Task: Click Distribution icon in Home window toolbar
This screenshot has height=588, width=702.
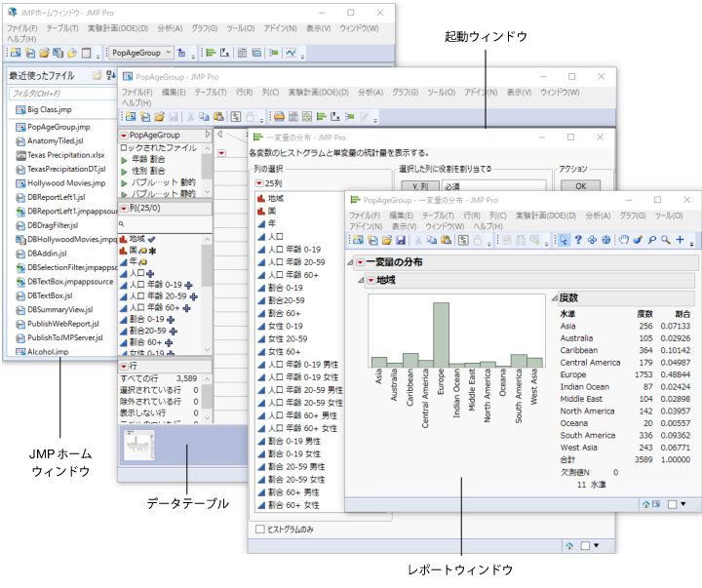Action: [x=212, y=53]
